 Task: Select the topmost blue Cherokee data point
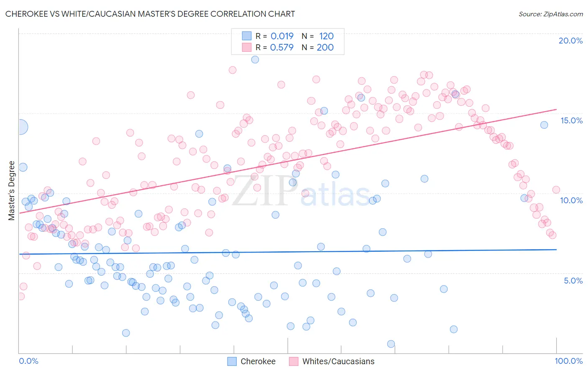click(x=255, y=59)
